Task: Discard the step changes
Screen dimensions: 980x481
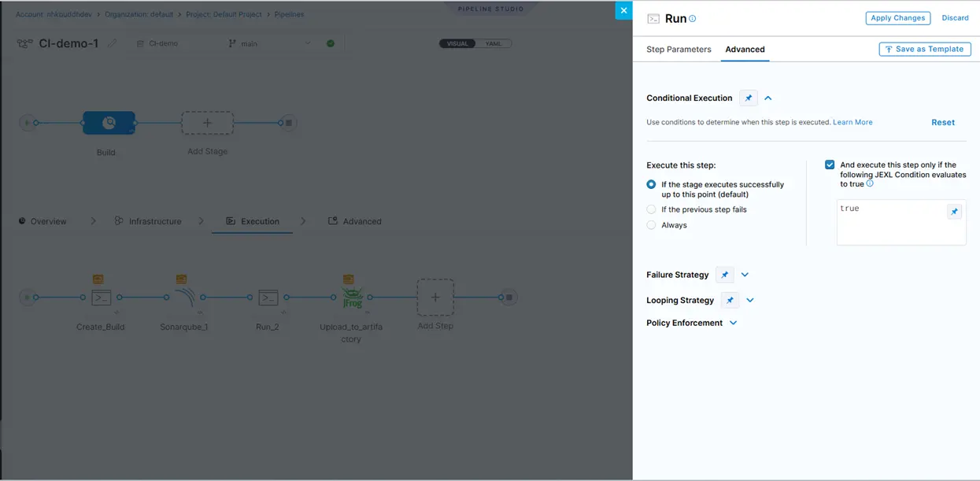Action: (955, 18)
